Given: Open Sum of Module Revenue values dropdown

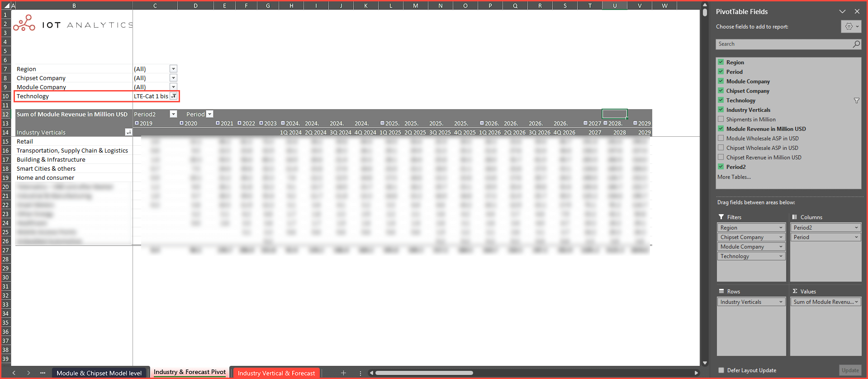Looking at the screenshot, I should [x=857, y=302].
